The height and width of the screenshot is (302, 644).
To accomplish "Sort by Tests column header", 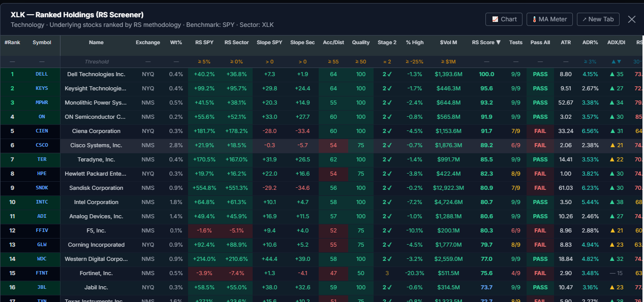I will [x=515, y=43].
